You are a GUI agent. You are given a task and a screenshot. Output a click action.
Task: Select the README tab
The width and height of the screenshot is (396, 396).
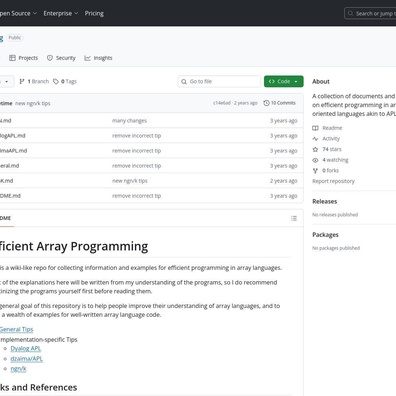[6, 218]
